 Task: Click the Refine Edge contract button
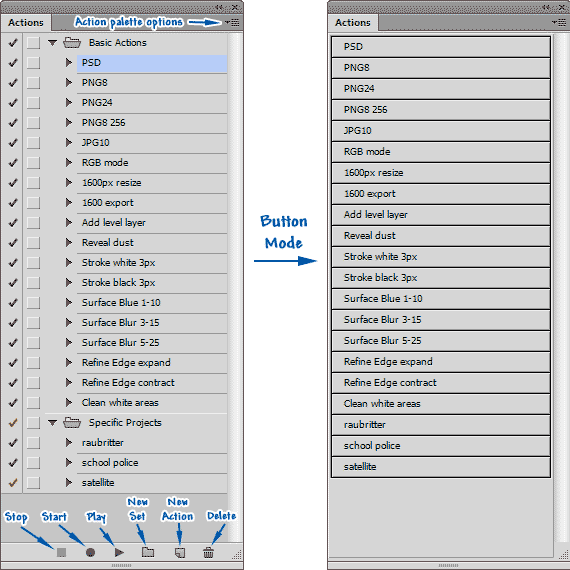click(x=441, y=383)
